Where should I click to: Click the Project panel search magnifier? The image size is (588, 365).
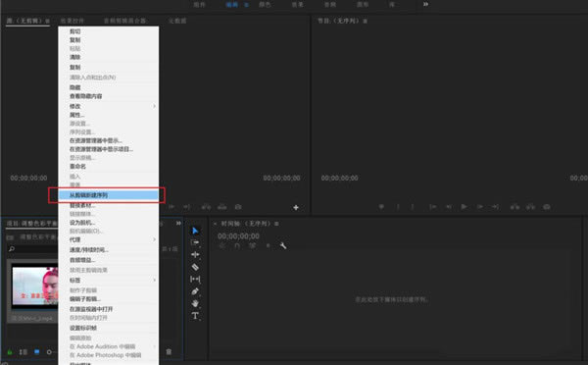click(x=12, y=249)
